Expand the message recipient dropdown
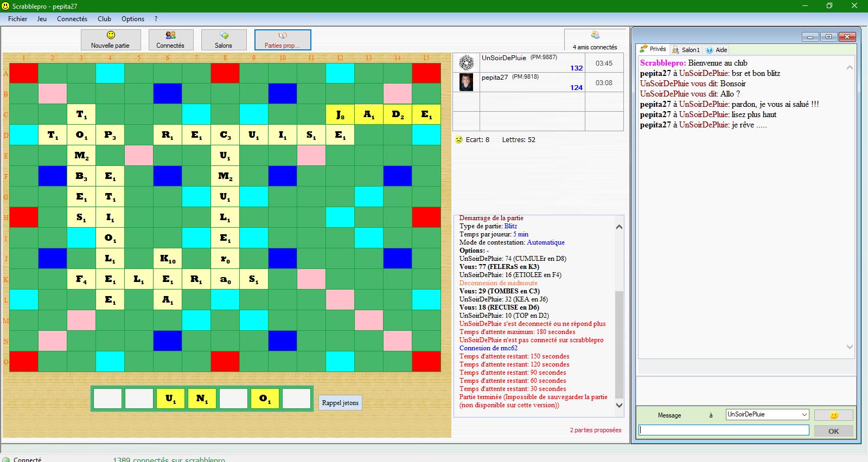The height and width of the screenshot is (462, 868). point(804,415)
